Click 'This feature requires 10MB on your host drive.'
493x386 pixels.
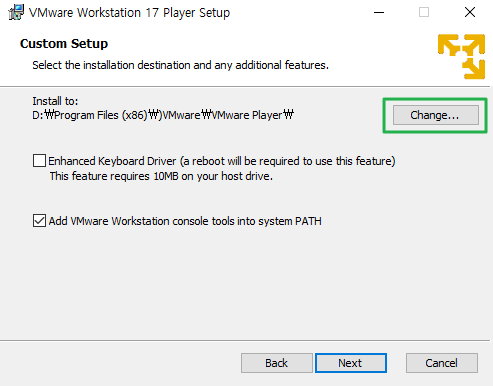click(161, 176)
